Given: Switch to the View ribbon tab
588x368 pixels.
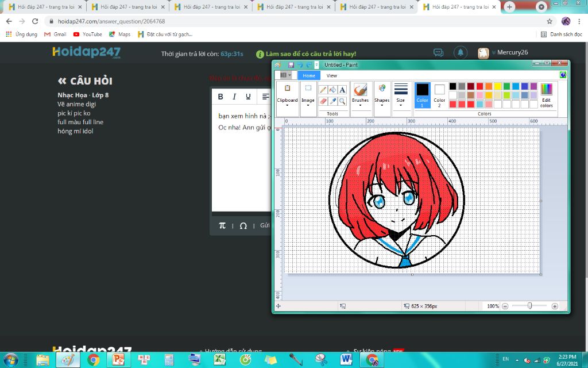Looking at the screenshot, I should point(331,75).
